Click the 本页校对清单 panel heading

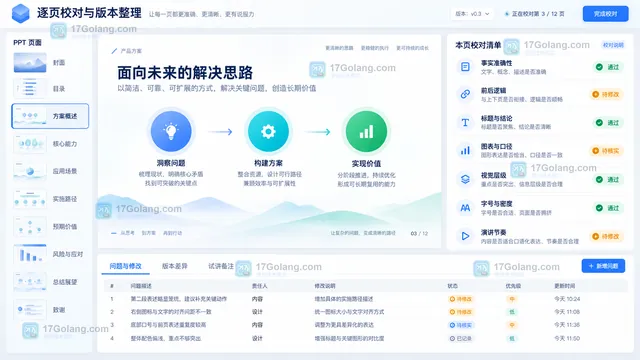[478, 45]
